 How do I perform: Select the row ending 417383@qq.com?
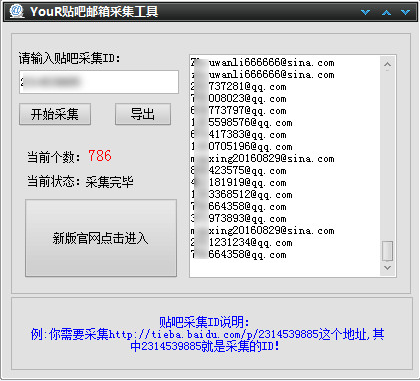point(239,135)
